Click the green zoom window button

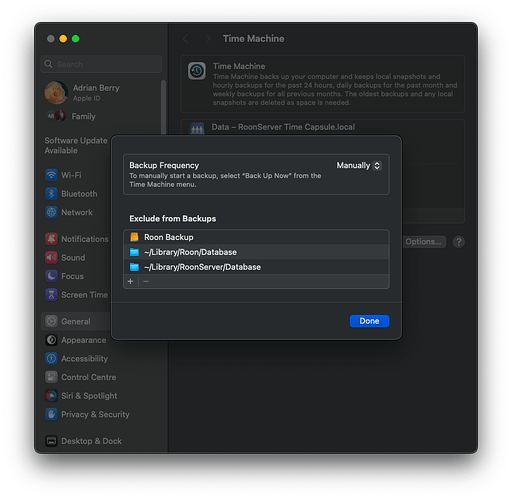pyautogui.click(x=76, y=39)
